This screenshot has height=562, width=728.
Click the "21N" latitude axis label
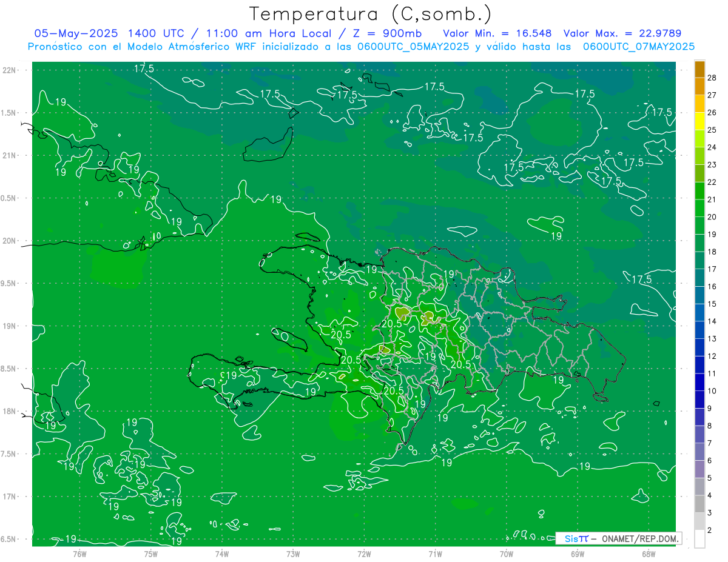click(9, 155)
